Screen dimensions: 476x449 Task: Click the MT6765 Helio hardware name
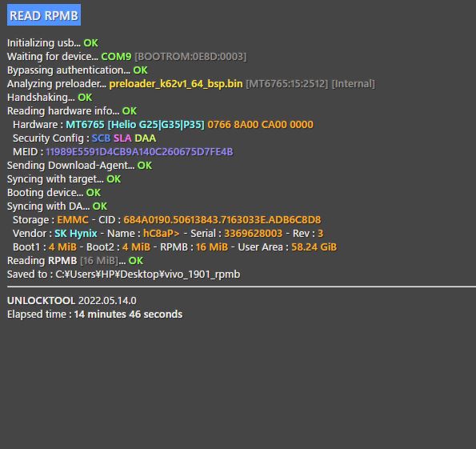[135, 125]
